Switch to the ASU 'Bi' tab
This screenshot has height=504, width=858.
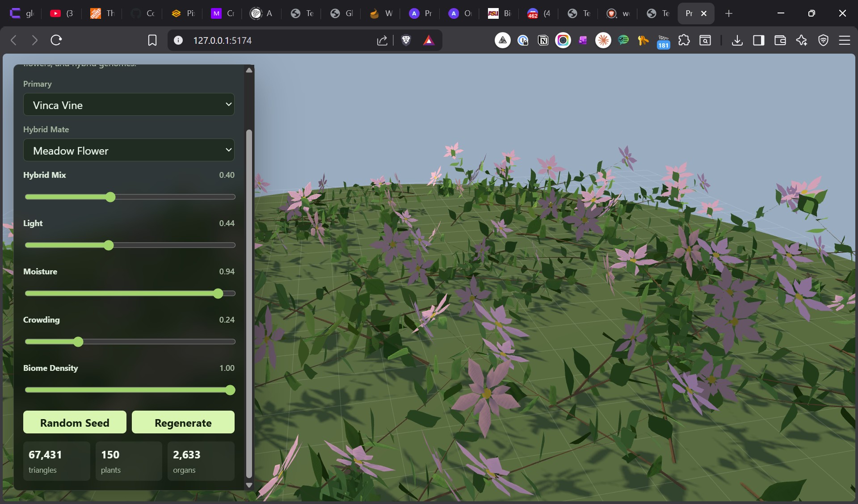click(500, 13)
